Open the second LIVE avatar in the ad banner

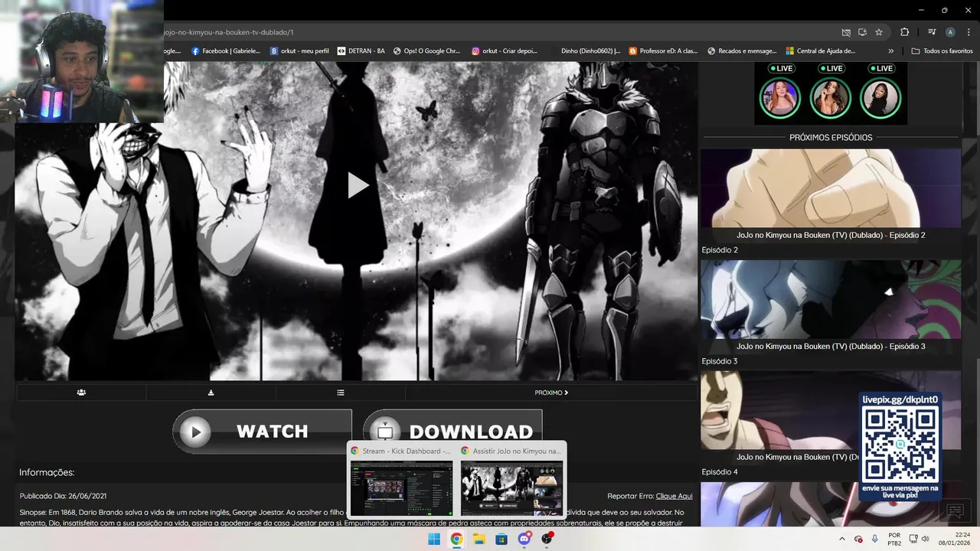click(x=831, y=97)
